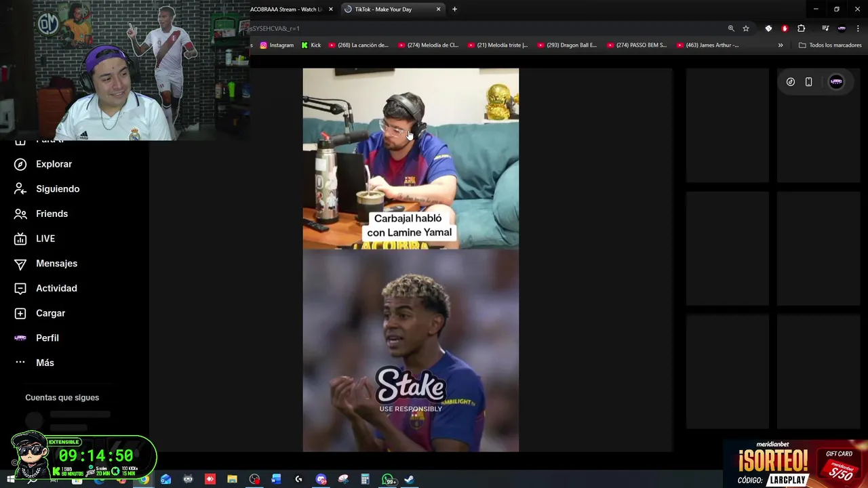Close the ACOBRAAA Stream tab

click(331, 9)
